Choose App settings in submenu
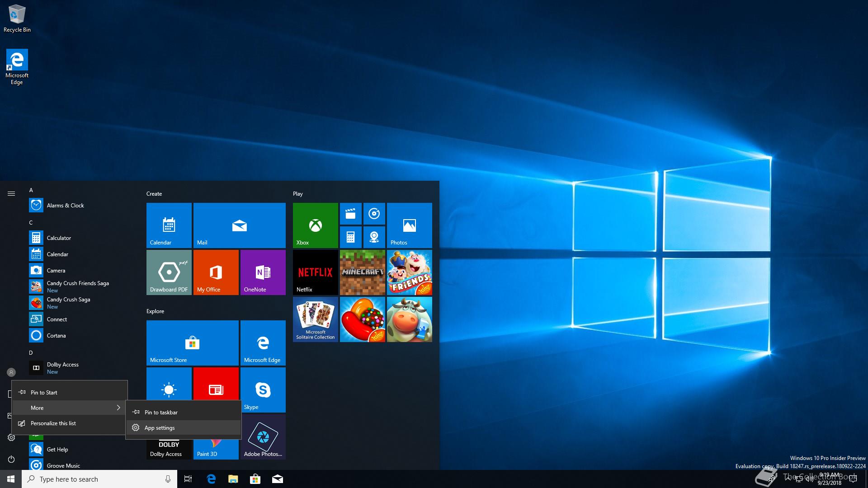This screenshot has height=488, width=868. (184, 427)
